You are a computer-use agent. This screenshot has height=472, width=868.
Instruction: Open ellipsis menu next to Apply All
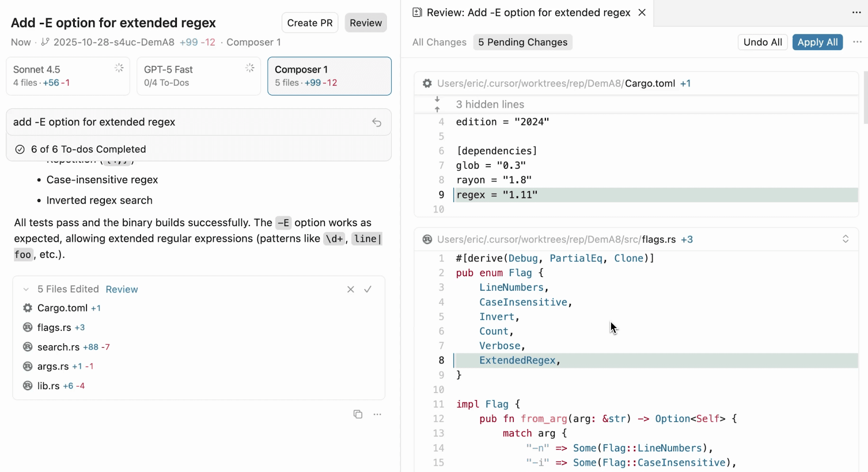pos(857,42)
